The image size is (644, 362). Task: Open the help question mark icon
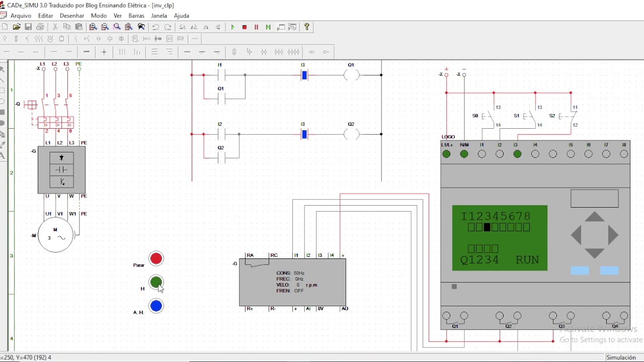307,27
